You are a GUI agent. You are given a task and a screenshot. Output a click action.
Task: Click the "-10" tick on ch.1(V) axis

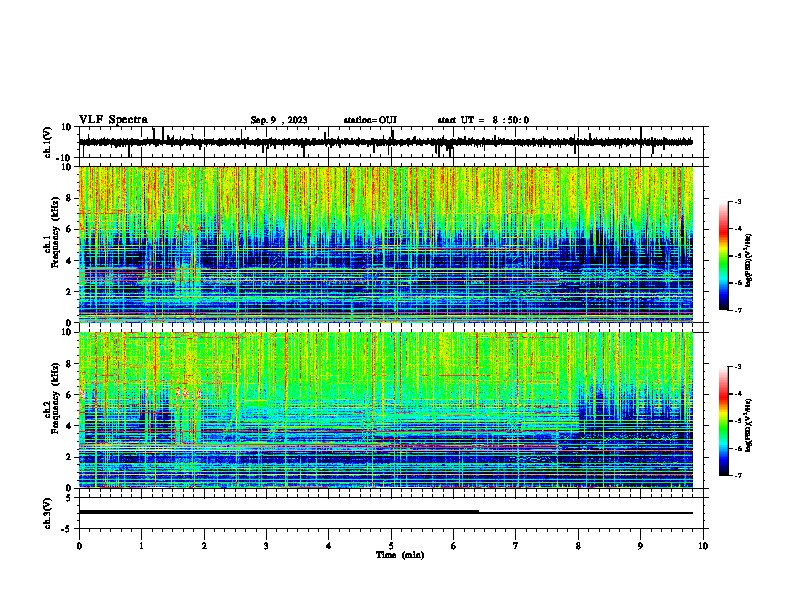(65, 158)
